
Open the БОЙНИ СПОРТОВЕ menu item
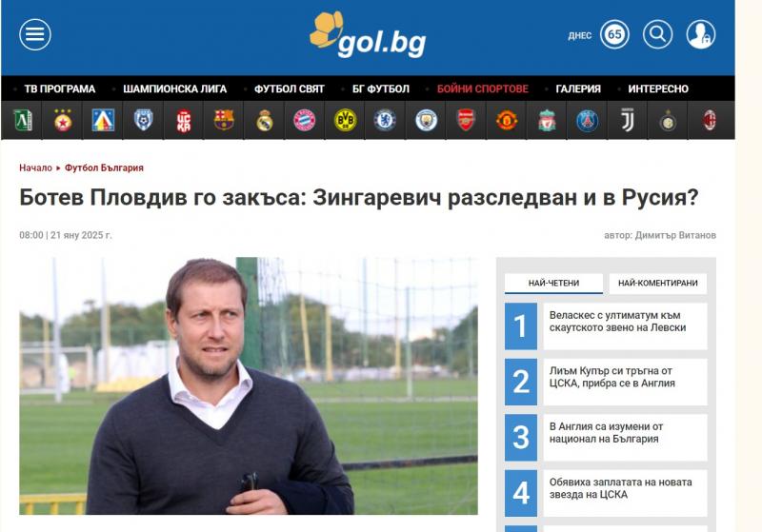pyautogui.click(x=483, y=89)
